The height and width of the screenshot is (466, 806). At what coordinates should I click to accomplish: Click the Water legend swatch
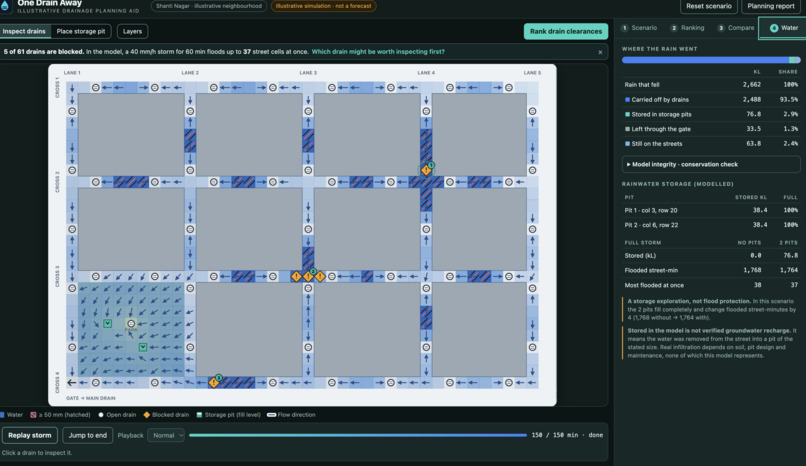pyautogui.click(x=3, y=415)
